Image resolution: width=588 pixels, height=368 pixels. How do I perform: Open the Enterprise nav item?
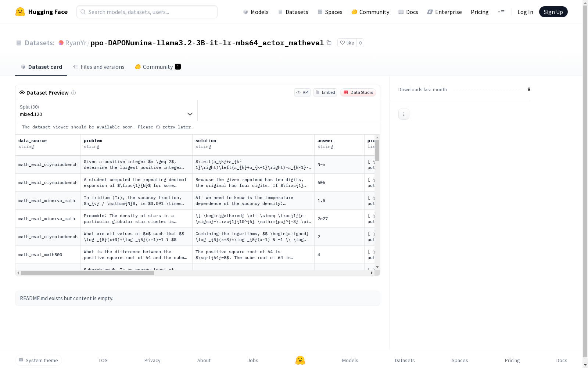(x=444, y=12)
